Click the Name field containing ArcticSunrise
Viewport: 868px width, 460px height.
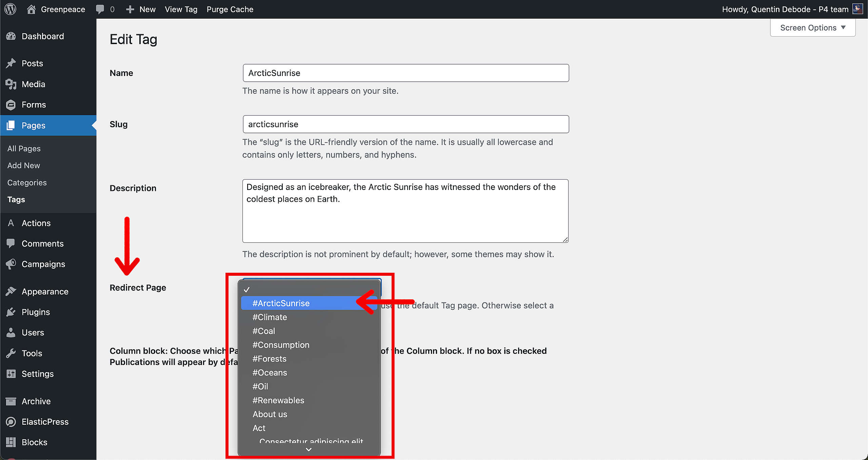click(x=406, y=73)
